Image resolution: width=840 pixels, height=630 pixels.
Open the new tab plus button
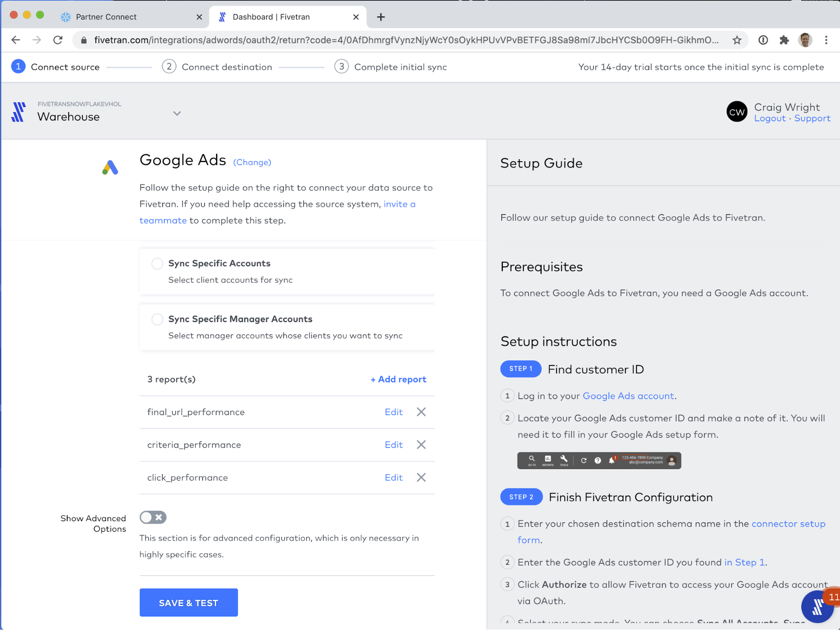[x=381, y=17]
